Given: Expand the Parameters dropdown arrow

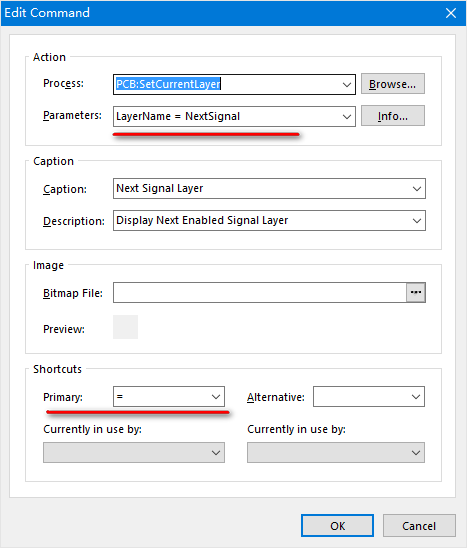Looking at the screenshot, I should [346, 116].
